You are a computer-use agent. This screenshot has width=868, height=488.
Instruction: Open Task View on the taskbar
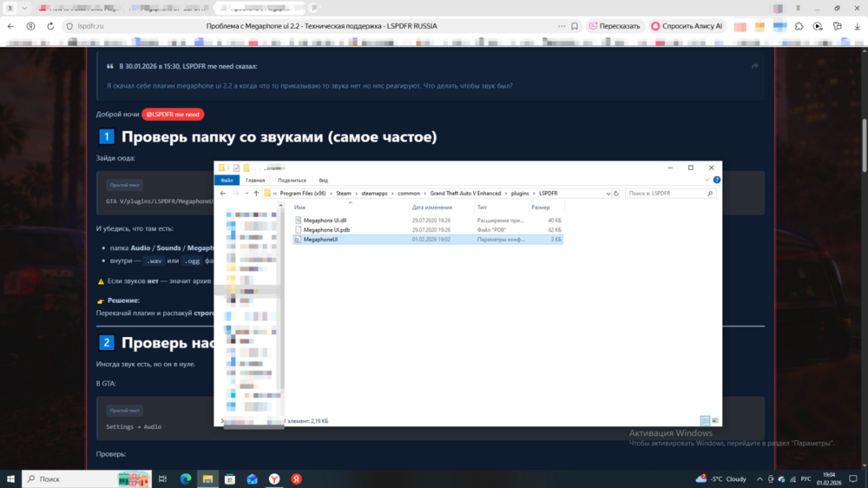[x=163, y=479]
